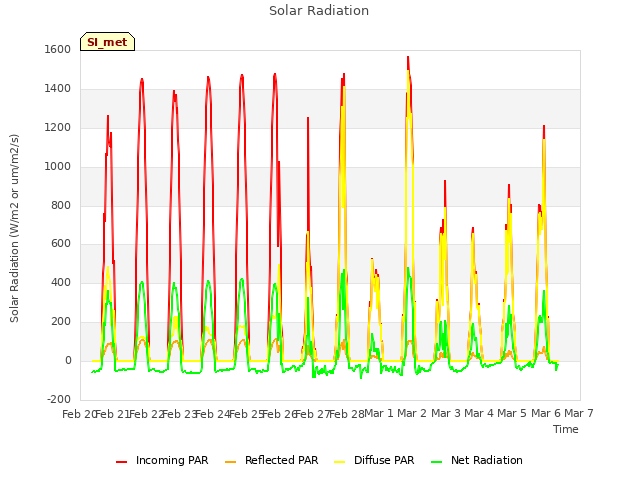Click the tallest Incoming PAR peak on Mar 2
640x480 pixels.
coord(408,58)
